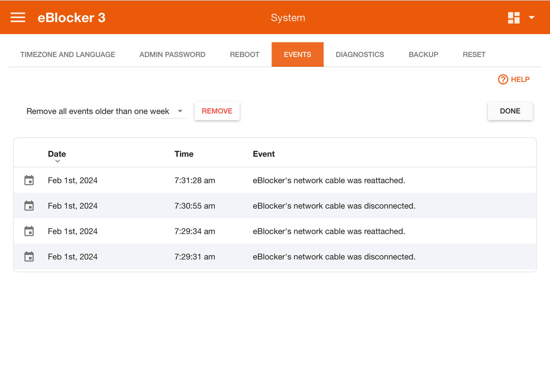
Task: Click the Event column header
Action: (x=264, y=154)
